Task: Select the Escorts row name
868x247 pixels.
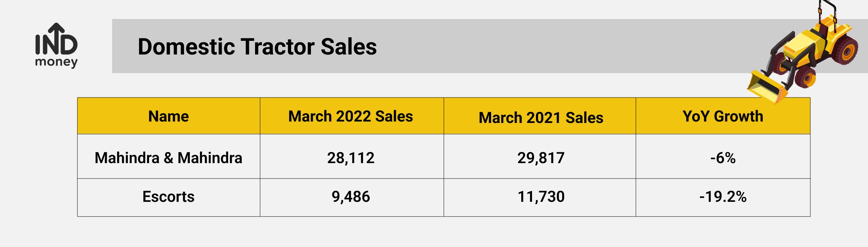Action: 168,196
